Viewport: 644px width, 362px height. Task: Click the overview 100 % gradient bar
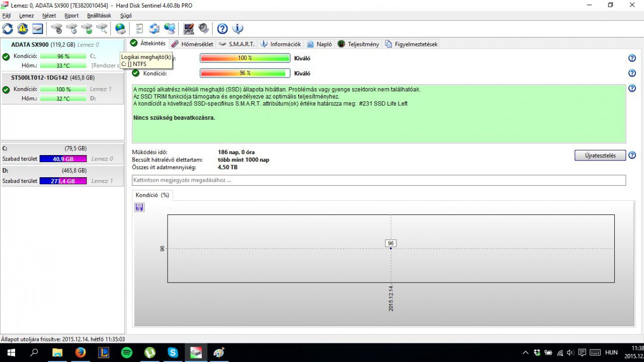(245, 58)
